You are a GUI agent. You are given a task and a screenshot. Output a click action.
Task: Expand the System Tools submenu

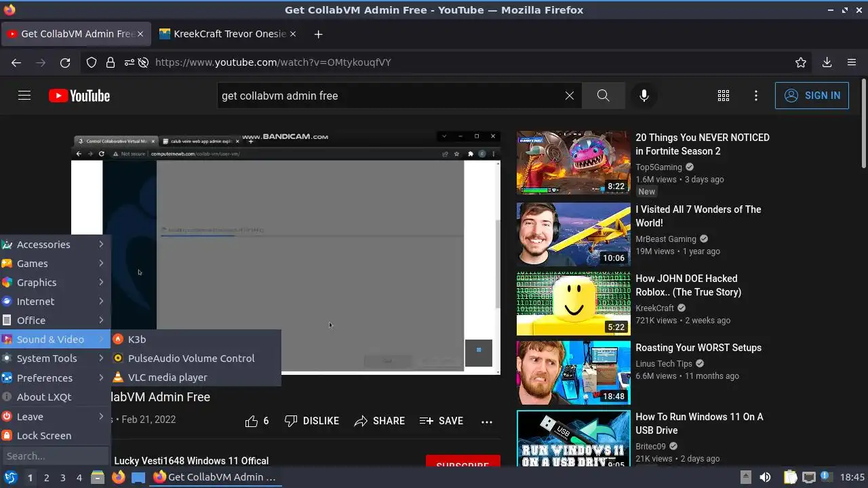55,358
